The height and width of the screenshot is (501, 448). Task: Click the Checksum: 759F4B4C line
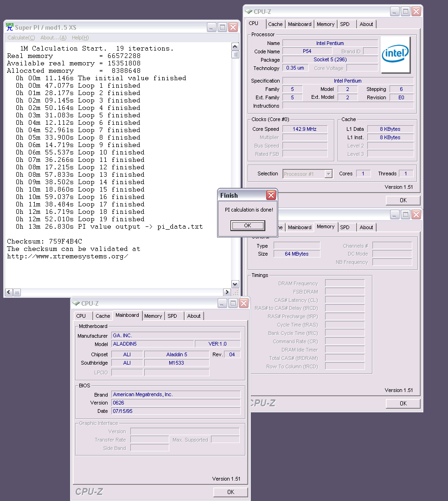click(45, 242)
